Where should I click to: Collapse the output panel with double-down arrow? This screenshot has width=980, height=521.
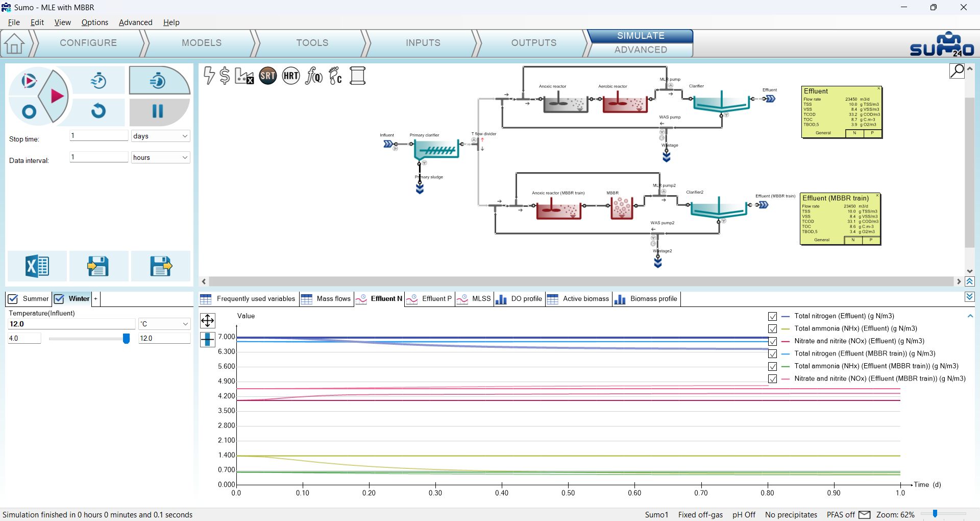(970, 297)
